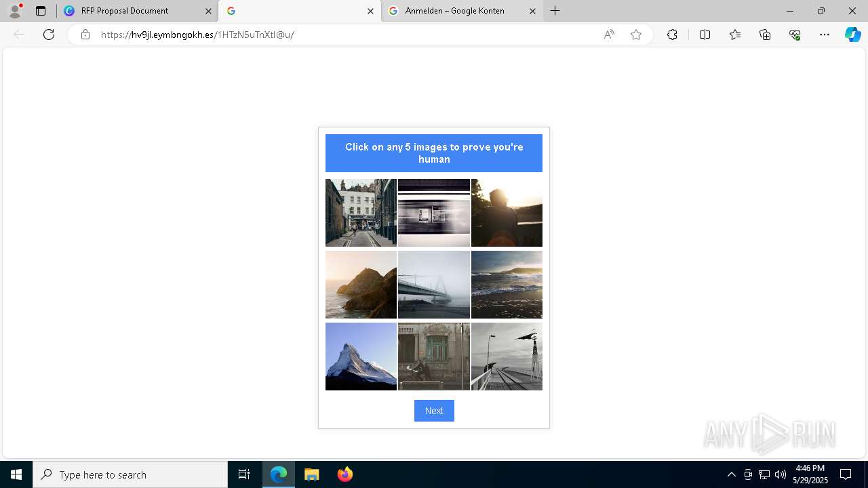The image size is (868, 488).
Task: Select the snowy mountain peak image
Action: point(361,357)
